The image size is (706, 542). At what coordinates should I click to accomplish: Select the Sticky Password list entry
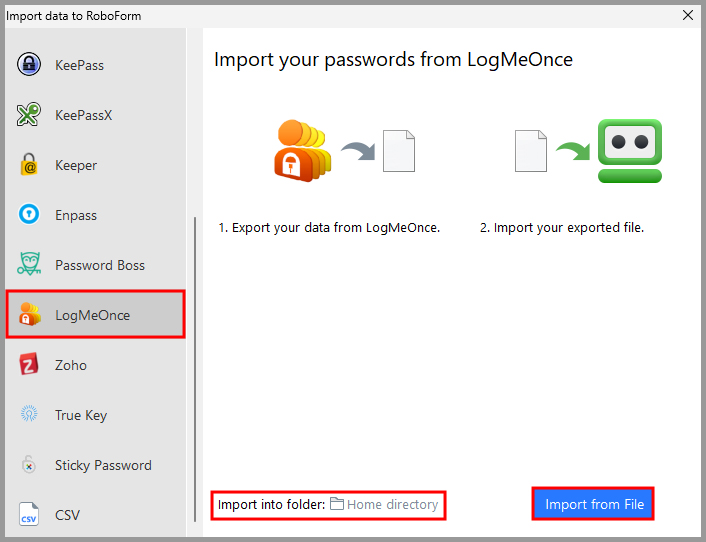103,465
